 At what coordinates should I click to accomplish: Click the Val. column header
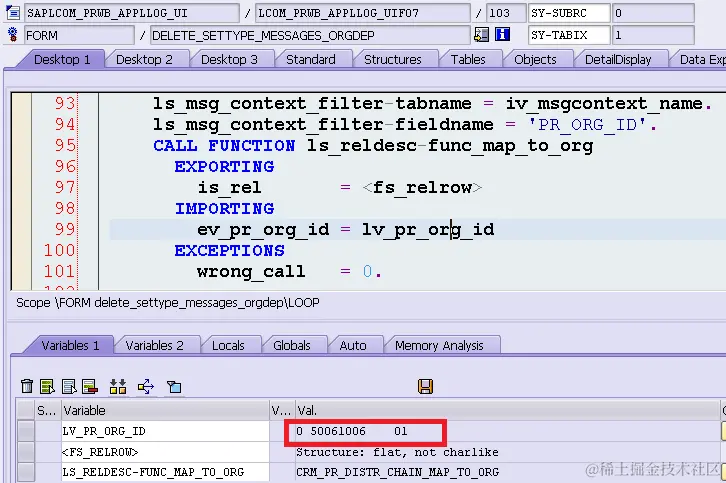[507, 410]
